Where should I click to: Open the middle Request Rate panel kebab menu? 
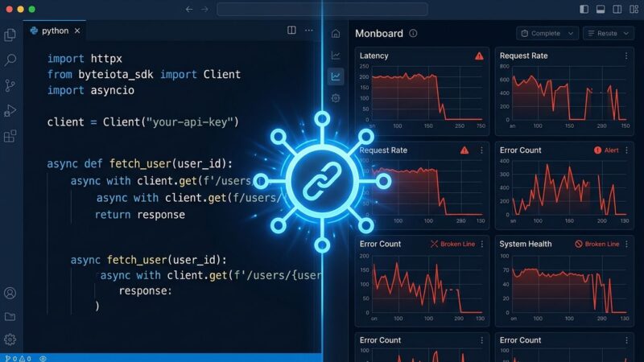[x=481, y=150]
